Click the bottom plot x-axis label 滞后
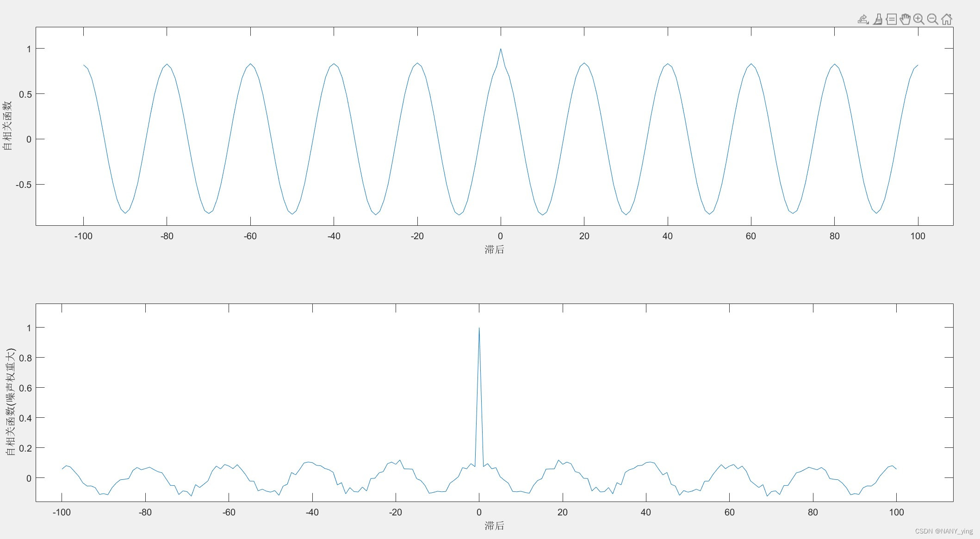The height and width of the screenshot is (539, 980). pos(494,526)
